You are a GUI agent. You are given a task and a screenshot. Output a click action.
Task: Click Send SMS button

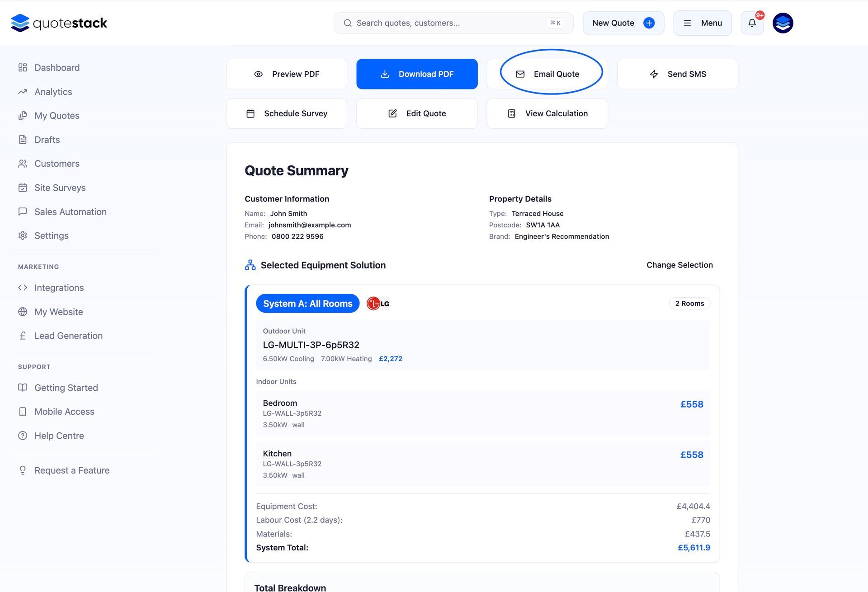(x=677, y=74)
